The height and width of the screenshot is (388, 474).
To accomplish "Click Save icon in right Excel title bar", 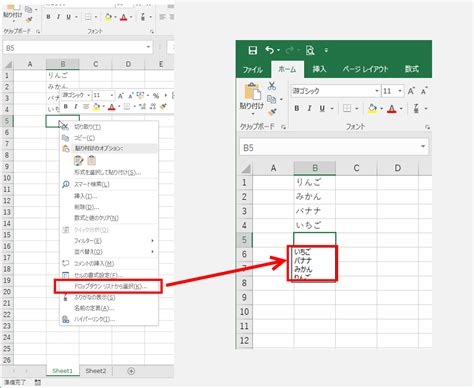I will [x=253, y=50].
